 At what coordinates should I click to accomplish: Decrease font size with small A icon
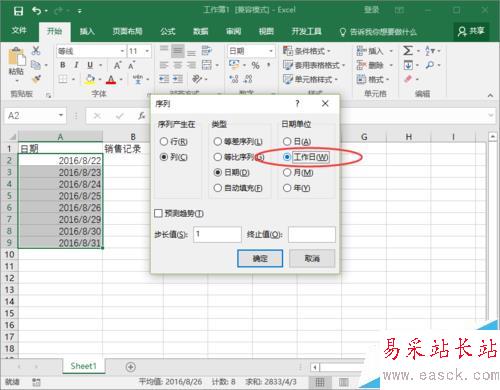pos(132,65)
